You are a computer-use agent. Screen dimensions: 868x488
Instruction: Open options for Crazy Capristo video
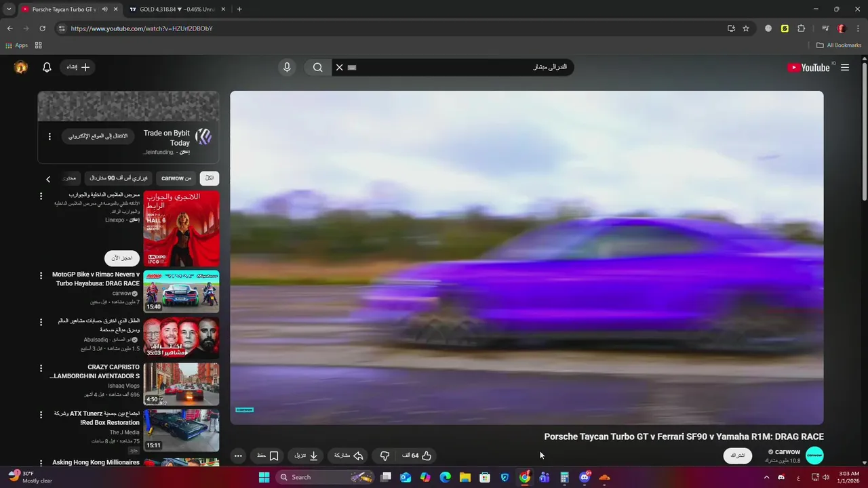[41, 368]
